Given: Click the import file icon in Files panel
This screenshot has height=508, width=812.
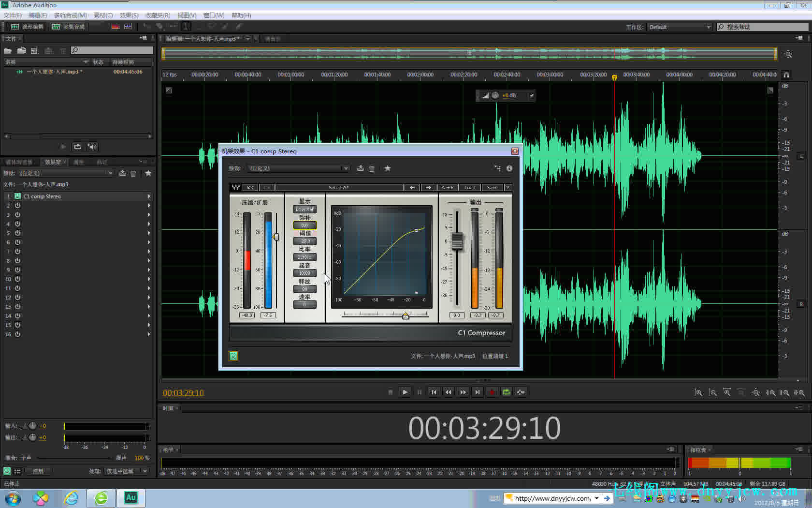Looking at the screenshot, I should [x=21, y=50].
